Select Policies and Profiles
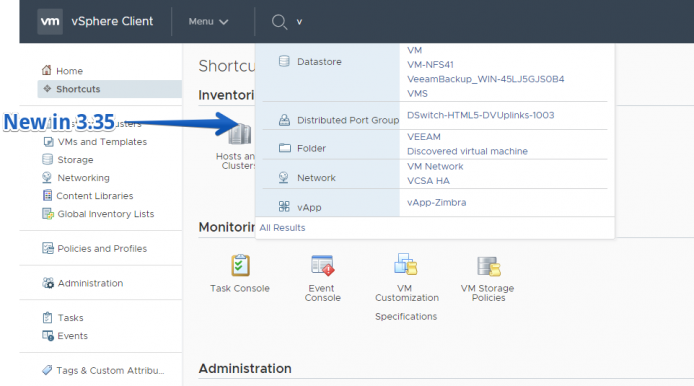Viewport: 694px width, 386px height. pos(102,248)
